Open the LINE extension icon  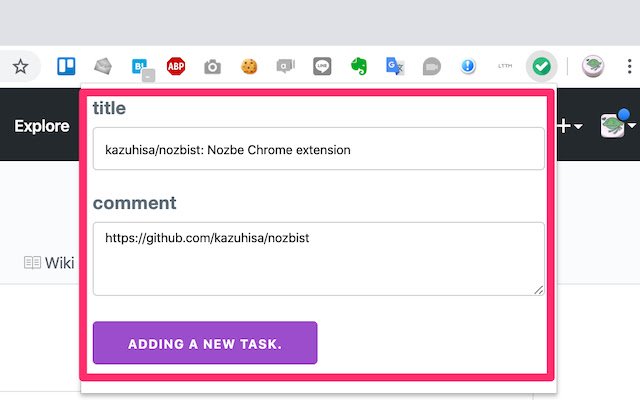[x=322, y=66]
